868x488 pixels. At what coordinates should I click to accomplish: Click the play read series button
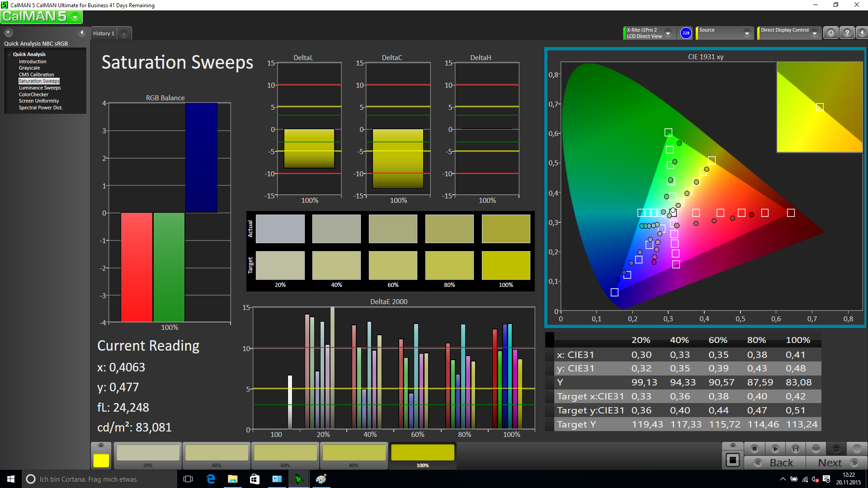coord(775,449)
